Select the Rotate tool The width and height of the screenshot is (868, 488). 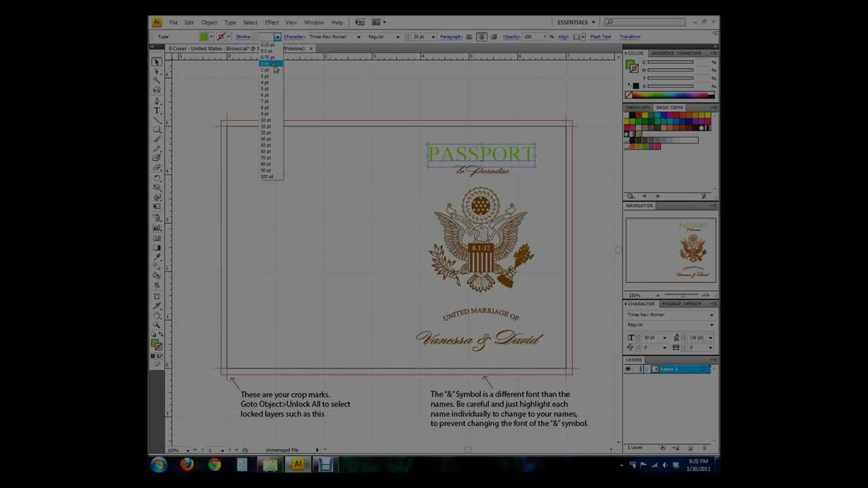[157, 178]
